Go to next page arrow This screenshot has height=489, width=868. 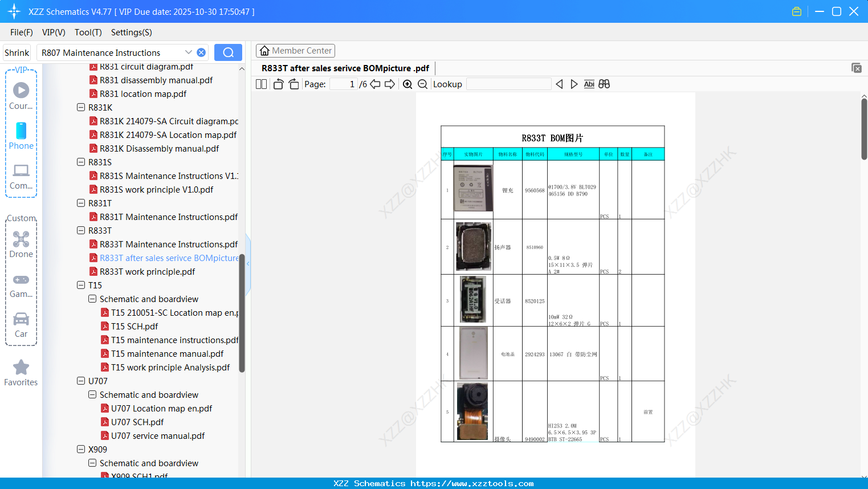tap(390, 84)
